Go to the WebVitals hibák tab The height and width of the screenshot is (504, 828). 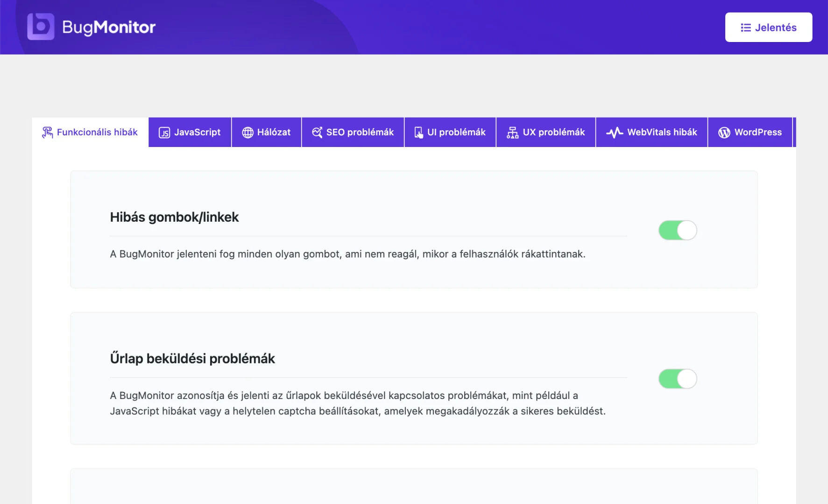click(651, 133)
